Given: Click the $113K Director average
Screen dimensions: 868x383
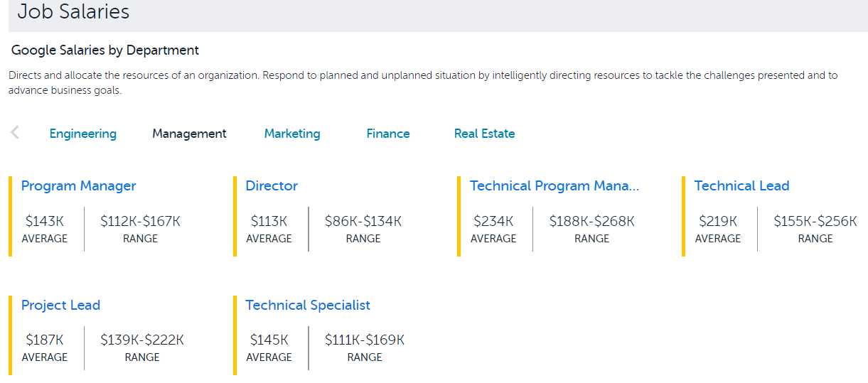Looking at the screenshot, I should pos(269,222).
